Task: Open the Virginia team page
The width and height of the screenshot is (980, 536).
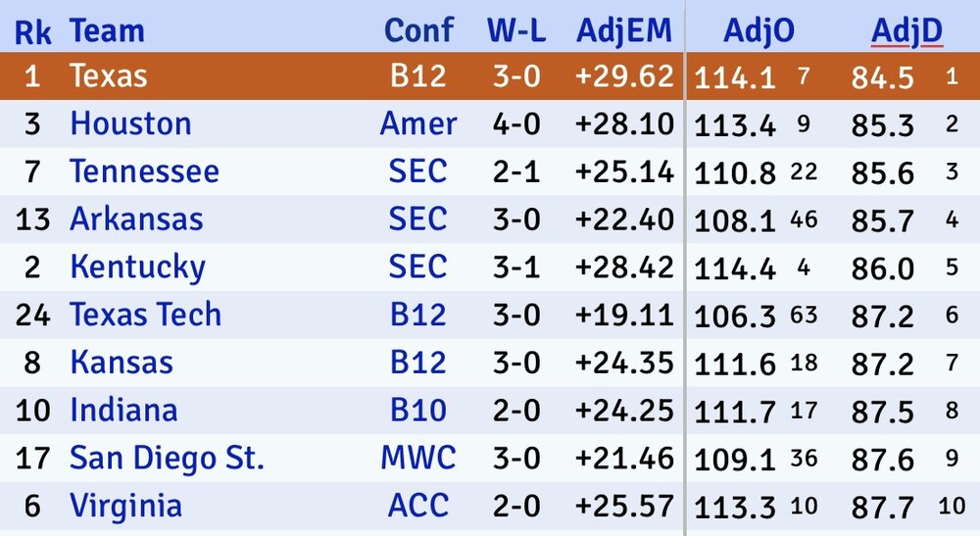Action: [x=125, y=506]
